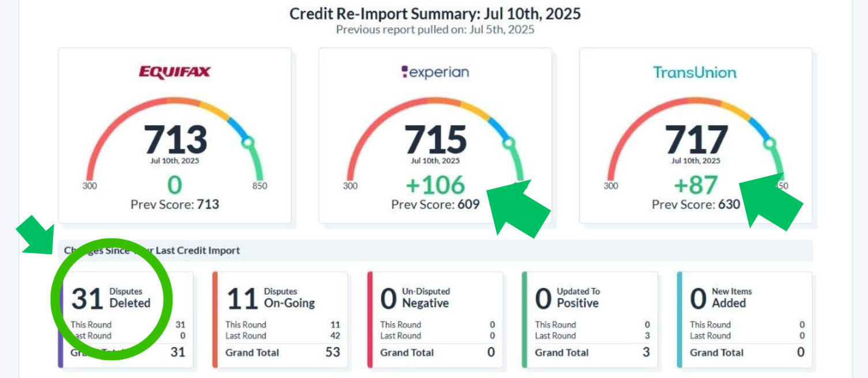
Task: Open the Disputes On-Going card
Action: (282, 320)
